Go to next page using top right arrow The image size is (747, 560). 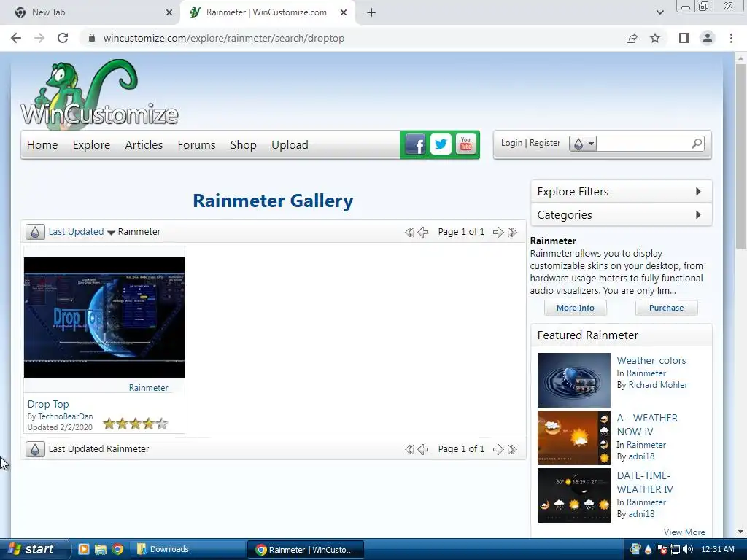pos(498,232)
